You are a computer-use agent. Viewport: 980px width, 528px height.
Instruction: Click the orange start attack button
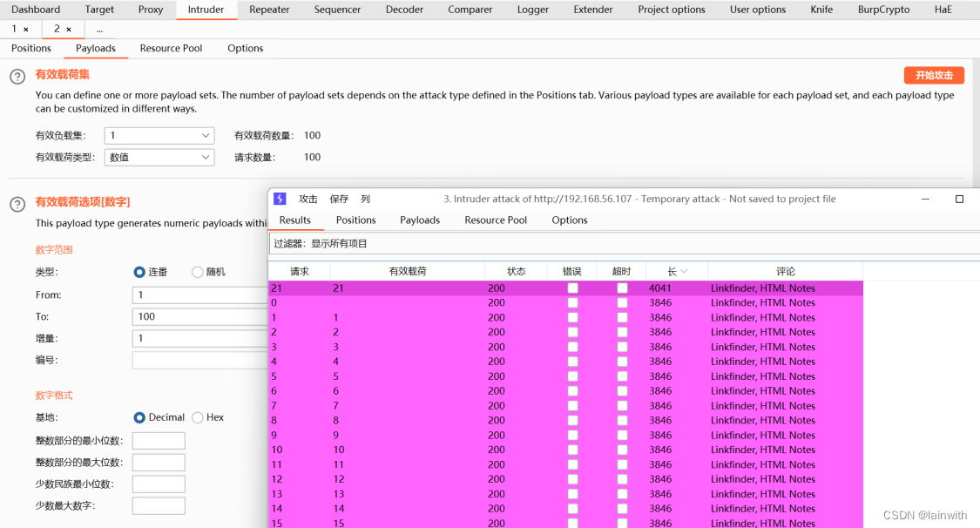[x=934, y=75]
